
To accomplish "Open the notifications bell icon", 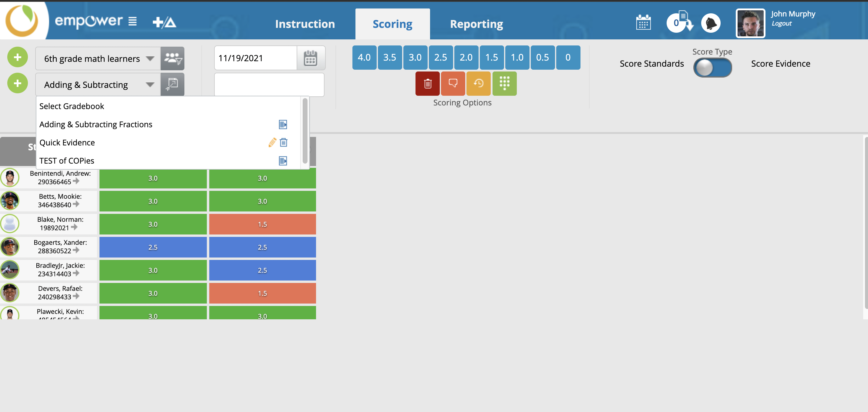I will coord(711,23).
